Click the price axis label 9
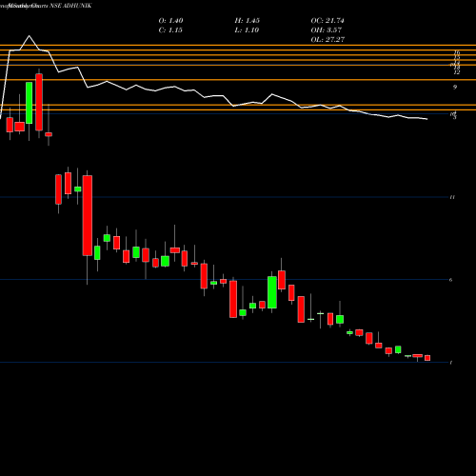The height and width of the screenshot is (476, 476). click(x=455, y=87)
